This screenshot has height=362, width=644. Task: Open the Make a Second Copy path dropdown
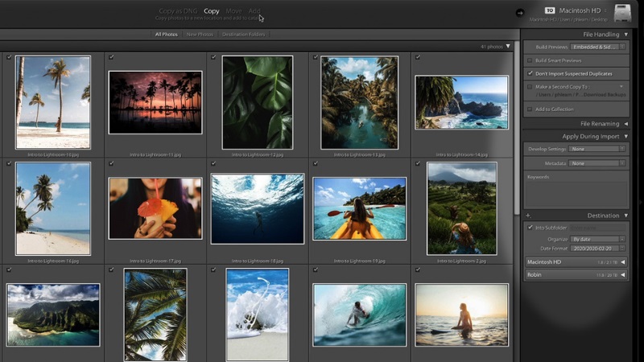[x=621, y=87]
